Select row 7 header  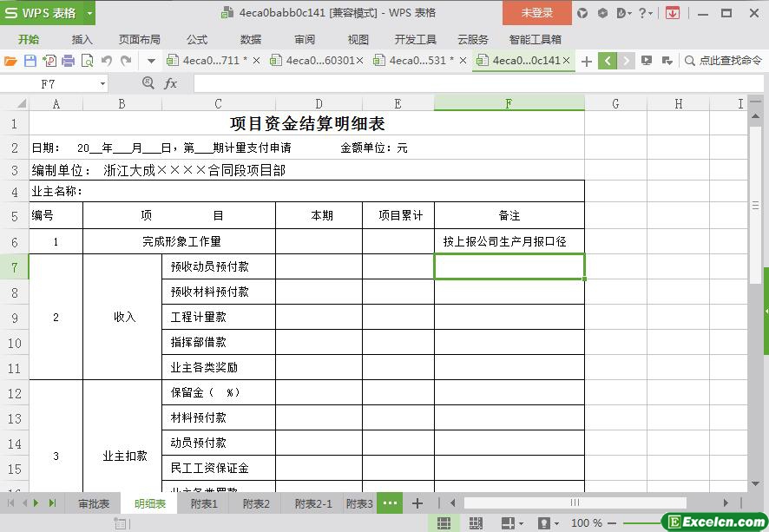click(14, 266)
